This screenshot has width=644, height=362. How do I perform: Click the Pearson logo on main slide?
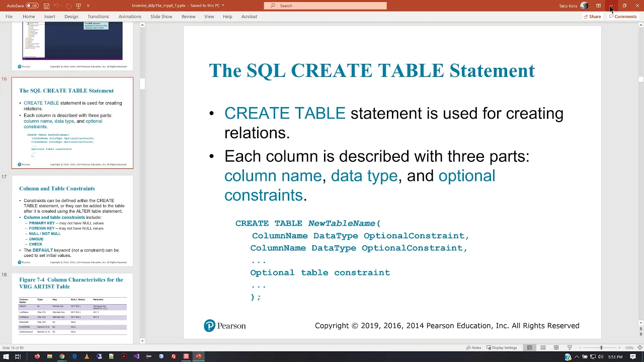coord(224,326)
